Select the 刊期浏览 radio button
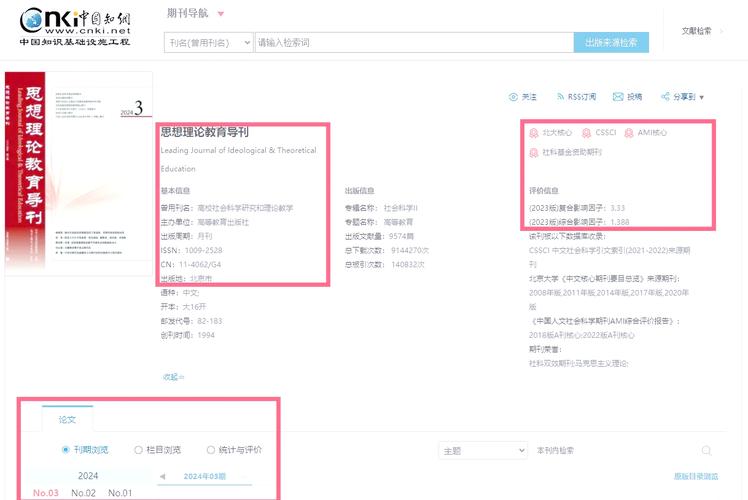This screenshot has width=748, height=500. [x=66, y=449]
